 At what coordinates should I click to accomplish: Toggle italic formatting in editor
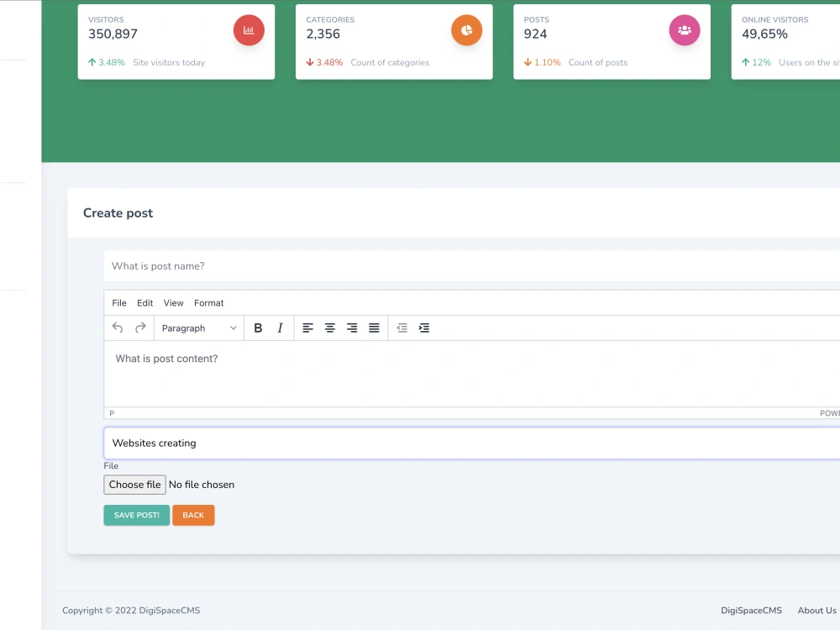pos(280,328)
